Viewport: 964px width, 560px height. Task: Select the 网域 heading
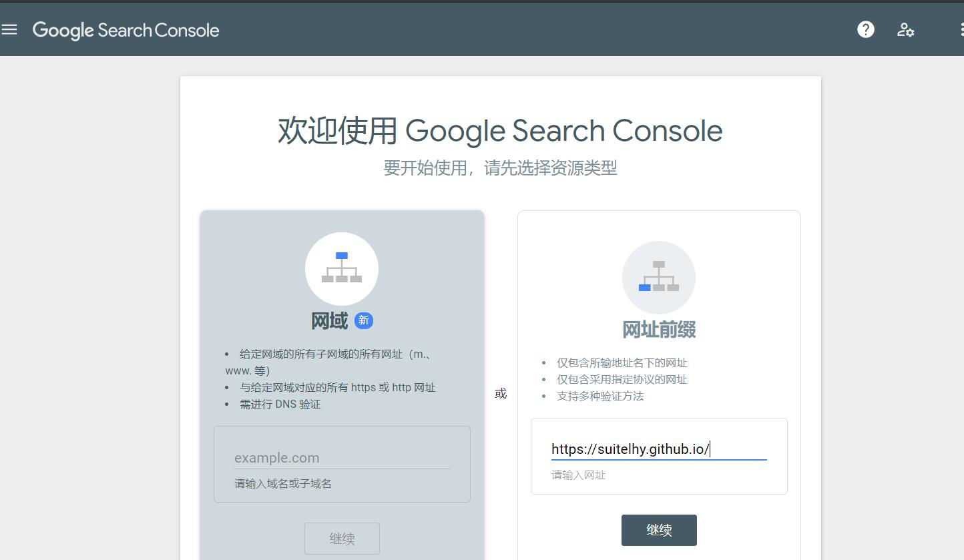point(329,321)
